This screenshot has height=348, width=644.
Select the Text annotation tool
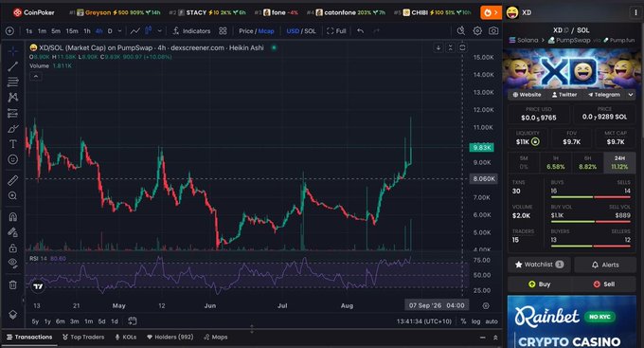coord(12,144)
